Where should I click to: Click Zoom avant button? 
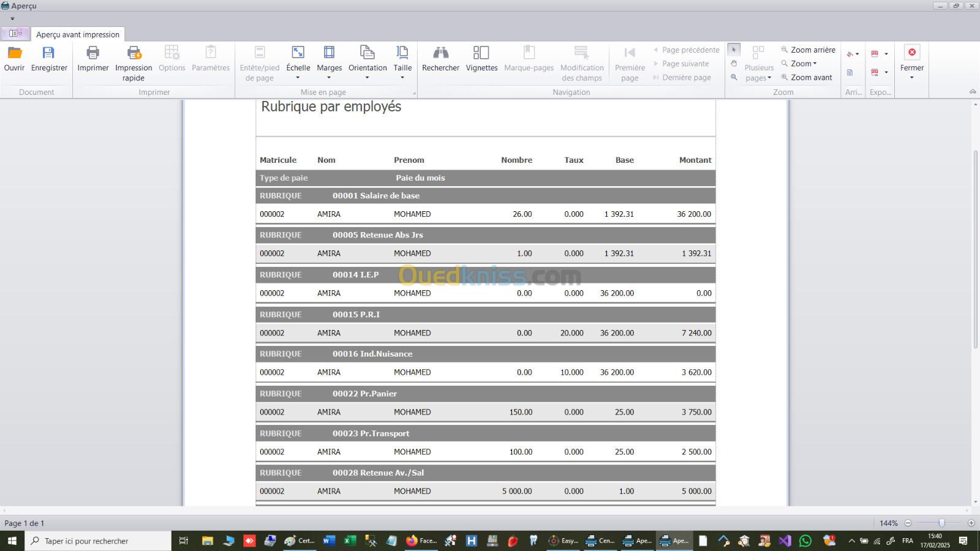coord(807,78)
